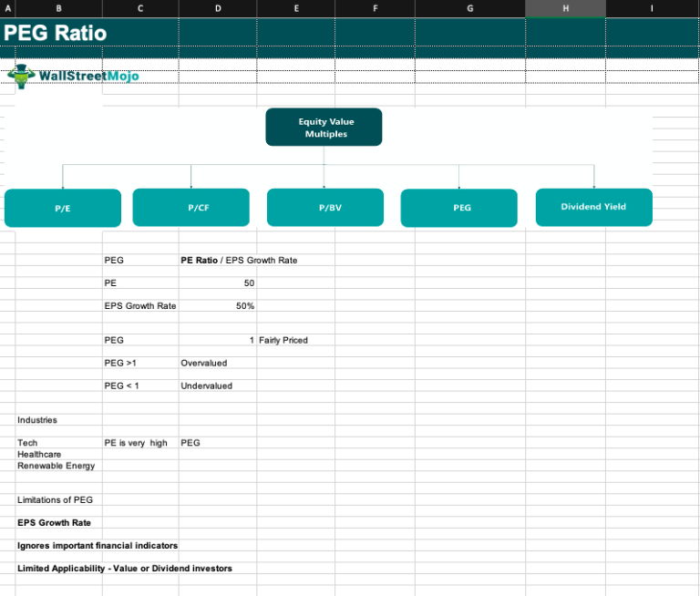Click the 'Overvalued' cell
The height and width of the screenshot is (596, 700).
click(x=218, y=363)
